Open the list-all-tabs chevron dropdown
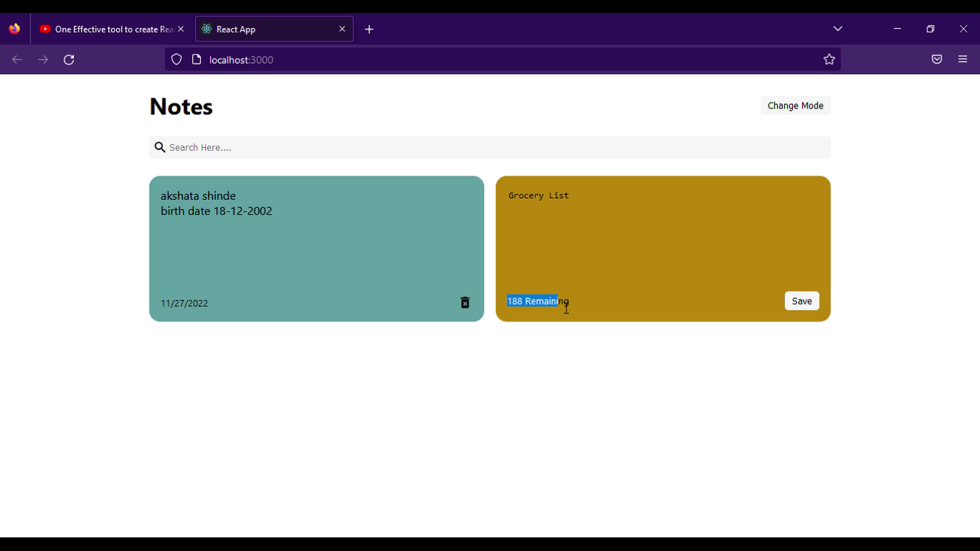Image resolution: width=980 pixels, height=551 pixels. [x=837, y=29]
